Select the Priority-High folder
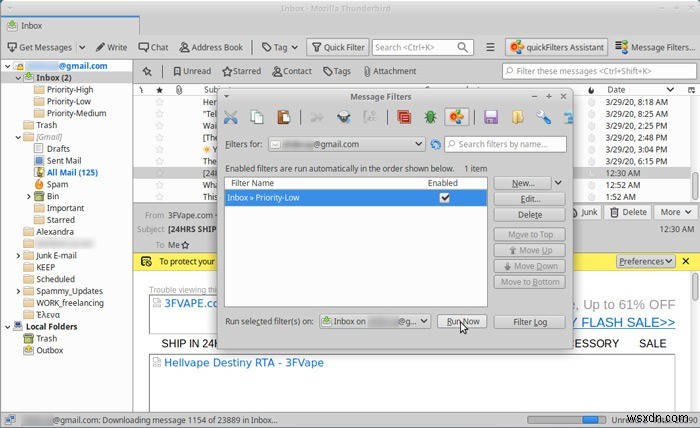The height and width of the screenshot is (428, 700). 70,90
